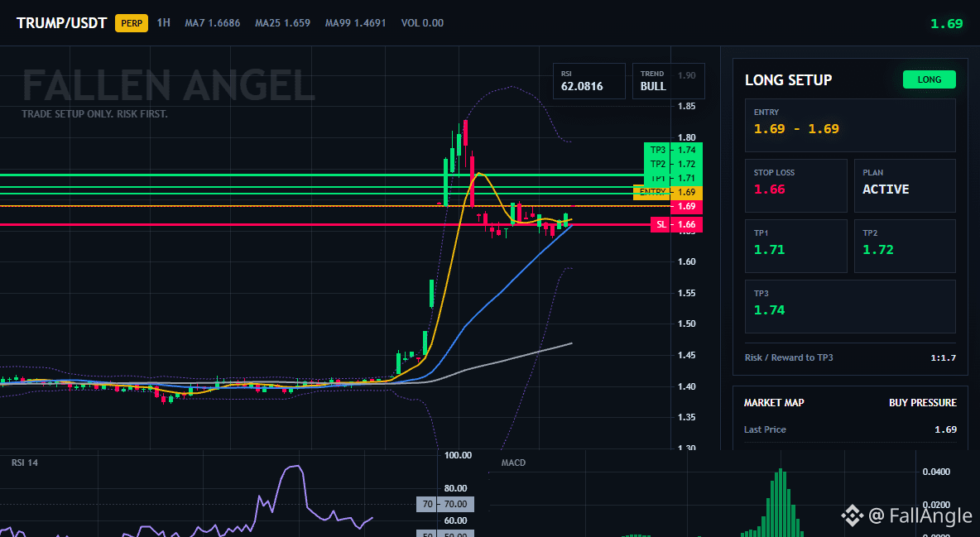The width and height of the screenshot is (980, 537).
Task: Click the TP3 1.74 card in panel
Action: (x=850, y=306)
